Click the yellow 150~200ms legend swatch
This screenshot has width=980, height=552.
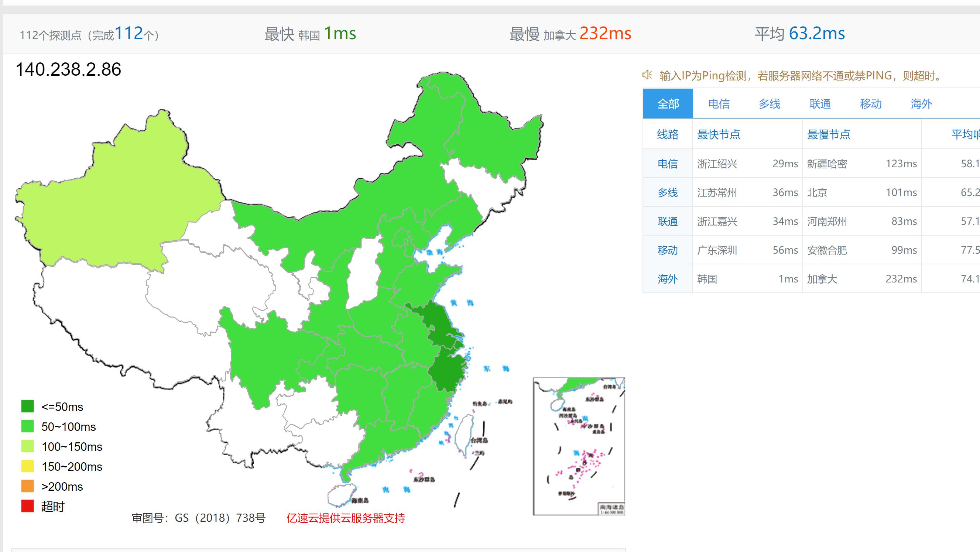[27, 466]
